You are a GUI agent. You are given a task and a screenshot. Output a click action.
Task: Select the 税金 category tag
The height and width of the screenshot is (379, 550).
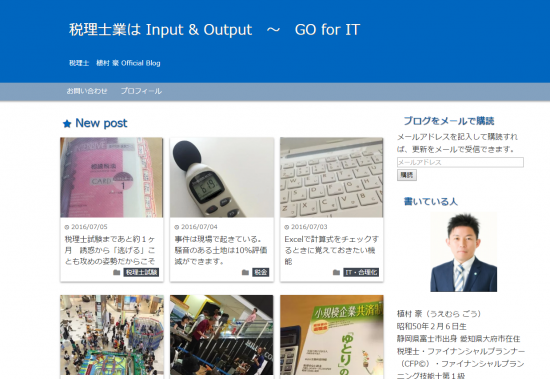(261, 272)
